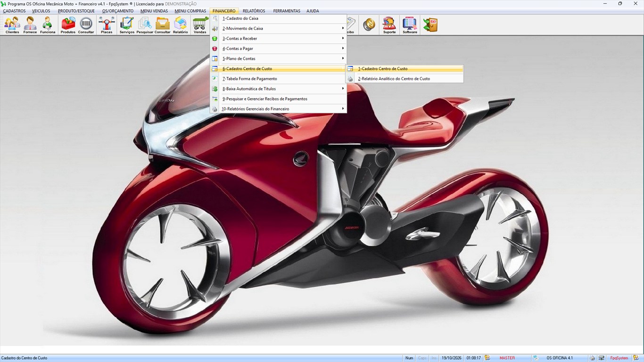
Task: Open the PRODUTO/ESTOQUE menu
Action: coord(76,11)
